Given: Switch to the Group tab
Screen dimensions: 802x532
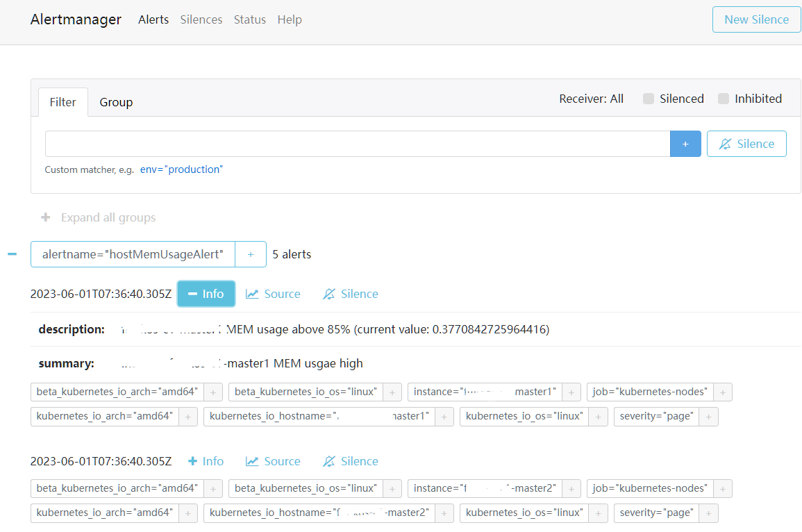Looking at the screenshot, I should pos(116,102).
